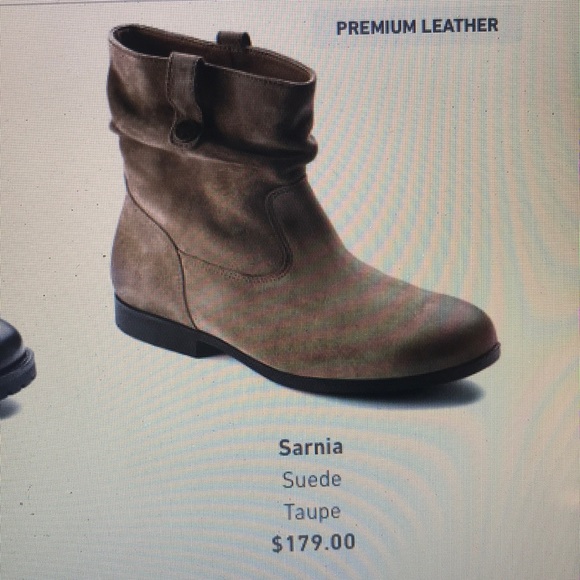Click the $179.00 price text
580x580 pixels.
[313, 543]
